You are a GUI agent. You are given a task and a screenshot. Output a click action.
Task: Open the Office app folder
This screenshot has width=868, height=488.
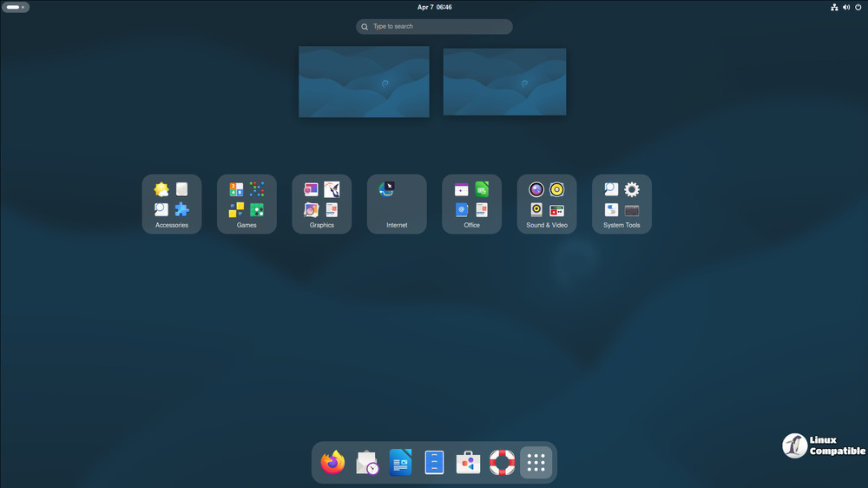tap(471, 204)
